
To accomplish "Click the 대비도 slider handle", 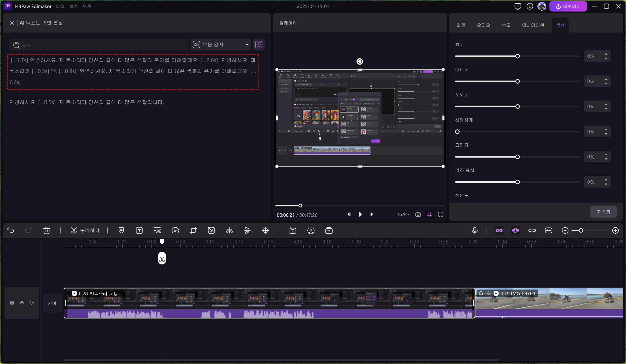I will tap(518, 81).
